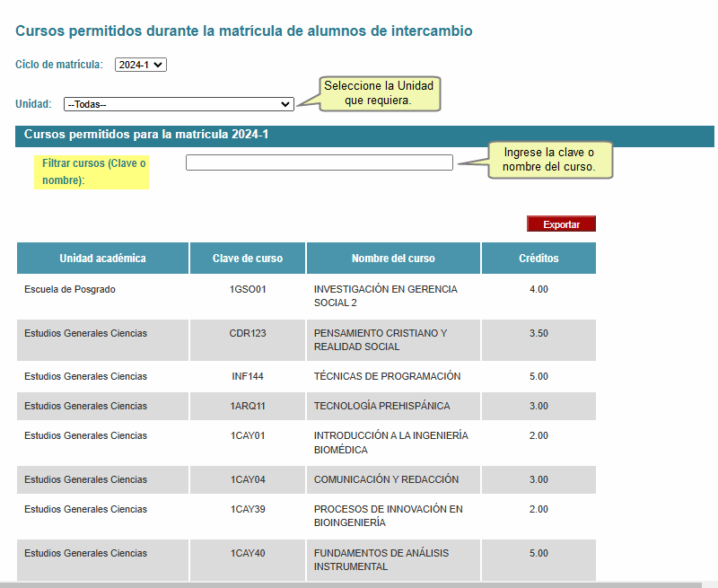Click credits value in 1ARQ11 row

538,406
